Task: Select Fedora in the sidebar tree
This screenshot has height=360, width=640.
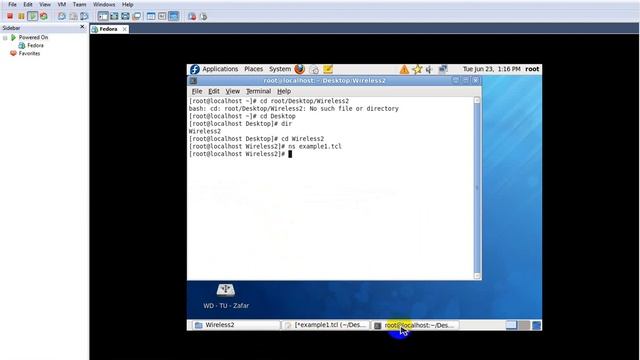Action: tap(35, 45)
